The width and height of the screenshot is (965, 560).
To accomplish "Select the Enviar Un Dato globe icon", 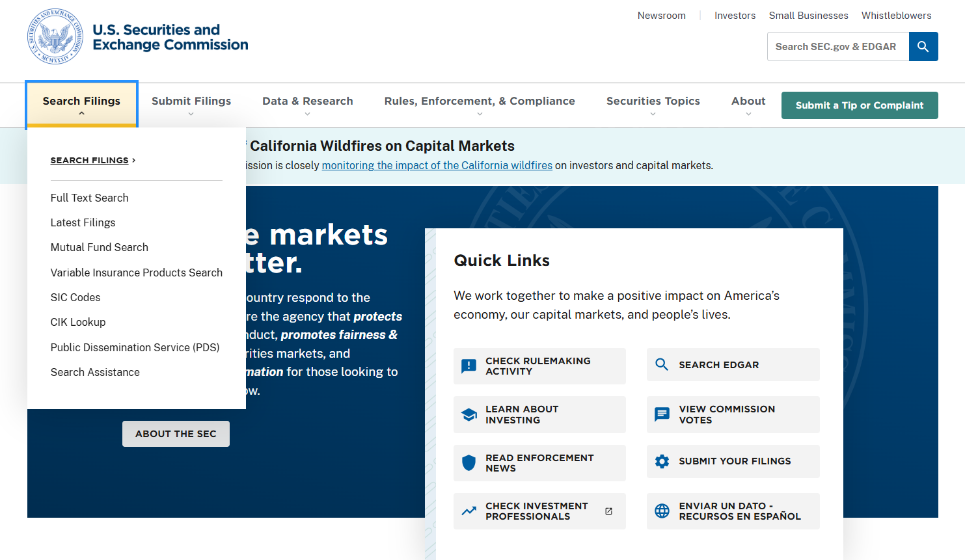I will (x=662, y=511).
